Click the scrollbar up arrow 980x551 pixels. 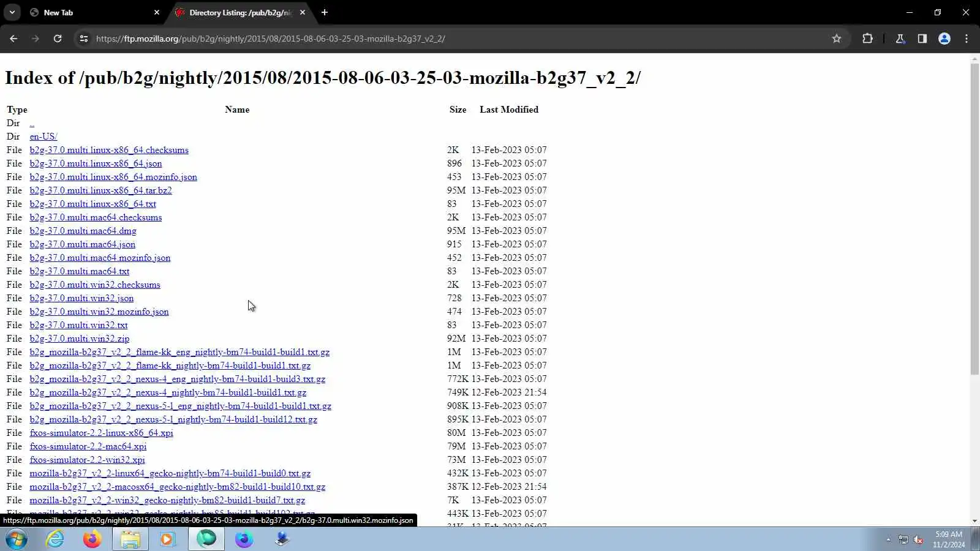tap(974, 58)
